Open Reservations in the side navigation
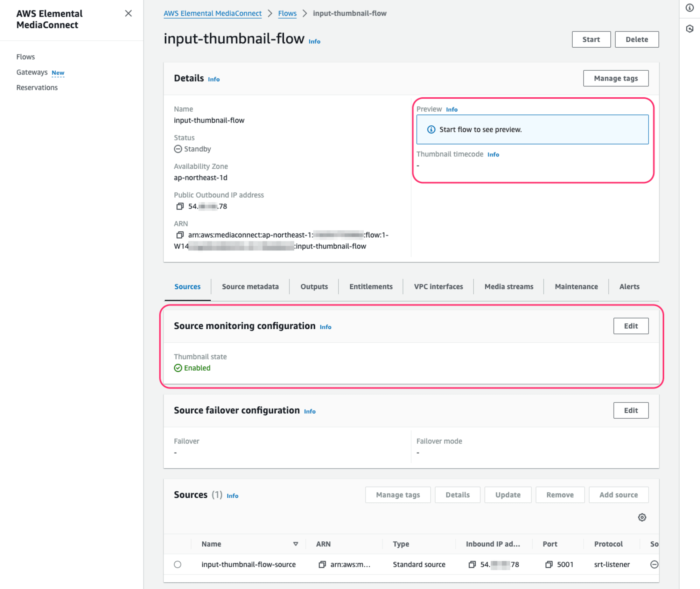The height and width of the screenshot is (589, 700). tap(37, 87)
